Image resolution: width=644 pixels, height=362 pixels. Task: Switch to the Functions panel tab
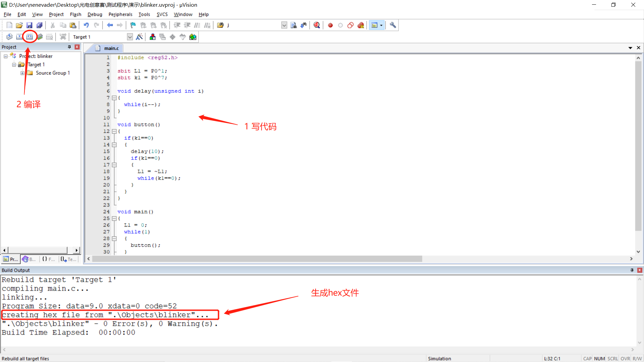click(x=49, y=259)
